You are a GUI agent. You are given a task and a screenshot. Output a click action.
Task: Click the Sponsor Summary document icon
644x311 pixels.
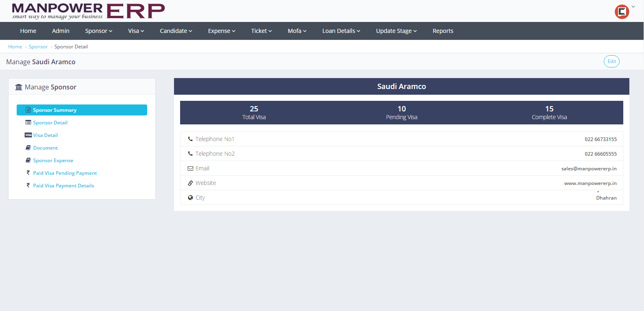tap(28, 110)
